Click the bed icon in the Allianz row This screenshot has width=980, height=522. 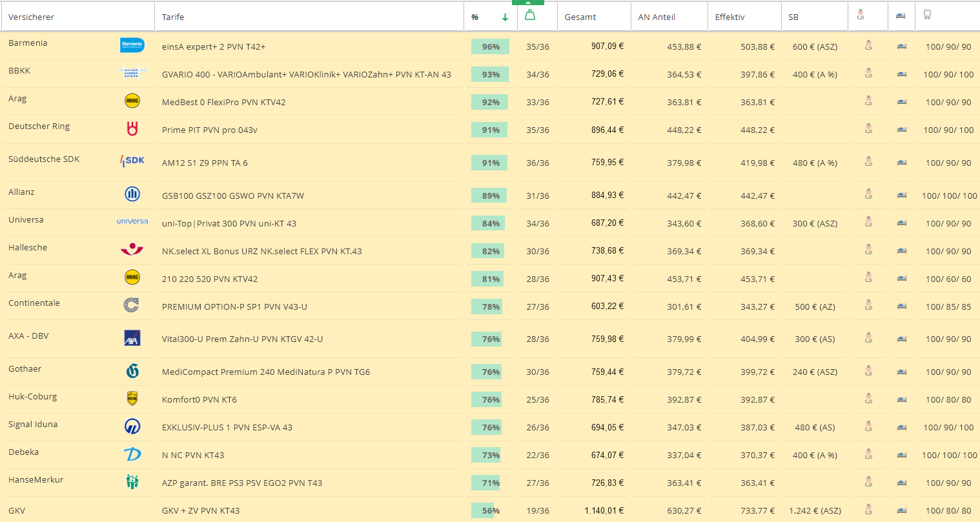902,195
